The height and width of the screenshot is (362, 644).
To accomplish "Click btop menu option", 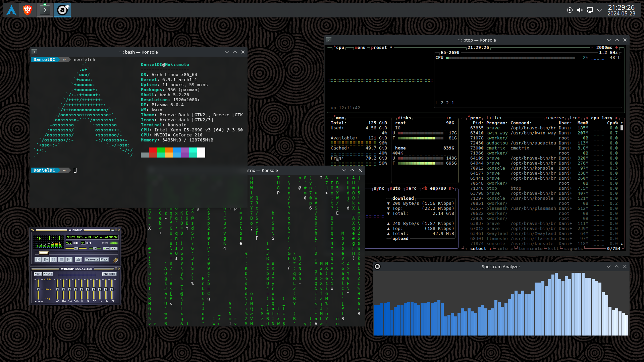I will pos(360,48).
